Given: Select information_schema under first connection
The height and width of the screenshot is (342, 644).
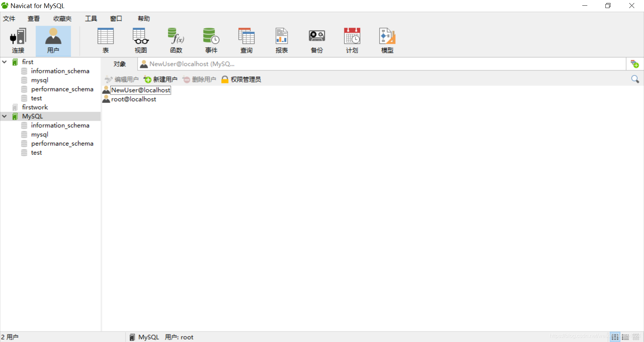Looking at the screenshot, I should pos(60,71).
